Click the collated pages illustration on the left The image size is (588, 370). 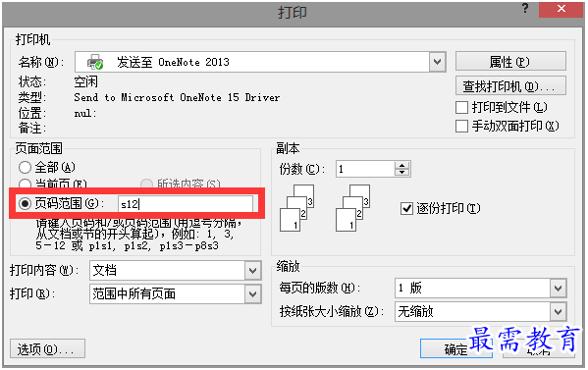coord(297,208)
